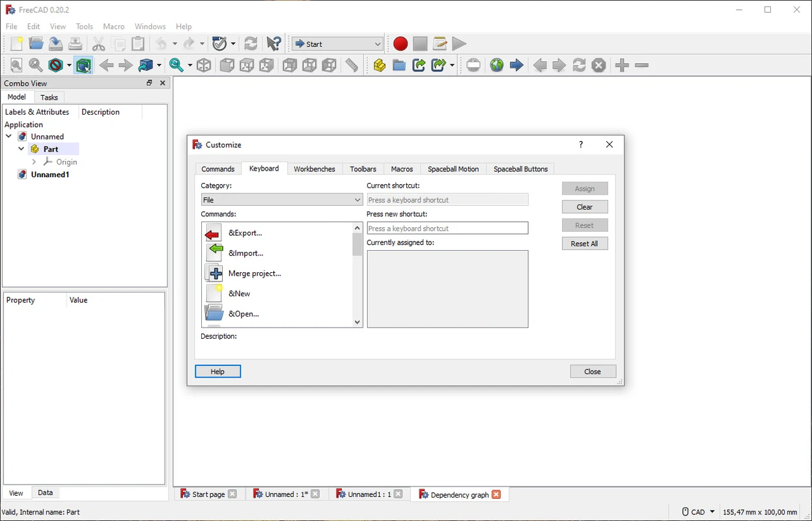812x521 pixels.
Task: Select the &Open... command in list
Action: (x=277, y=314)
